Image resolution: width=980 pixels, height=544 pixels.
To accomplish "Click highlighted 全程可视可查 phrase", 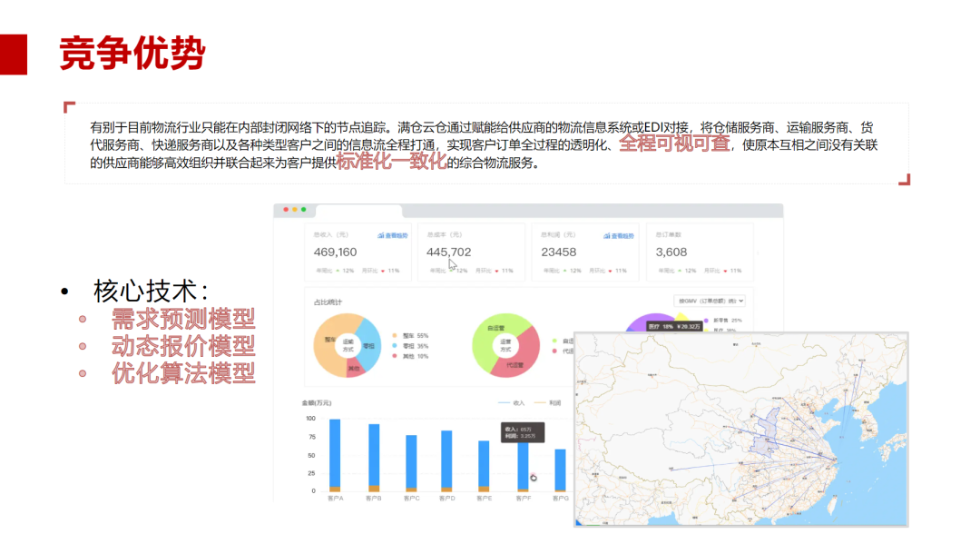I will click(674, 143).
